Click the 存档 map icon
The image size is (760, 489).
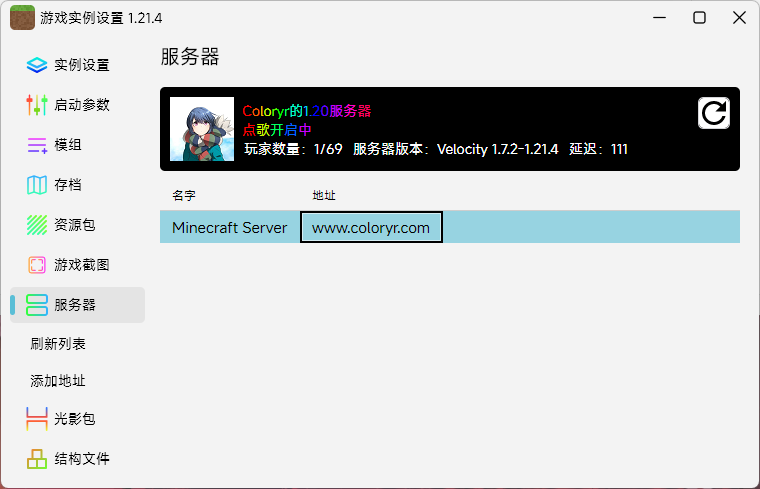pyautogui.click(x=37, y=185)
